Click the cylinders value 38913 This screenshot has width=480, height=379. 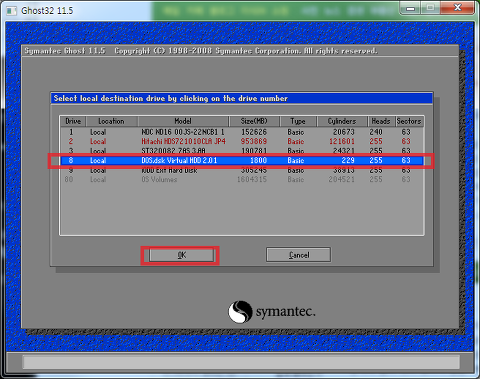[344, 170]
